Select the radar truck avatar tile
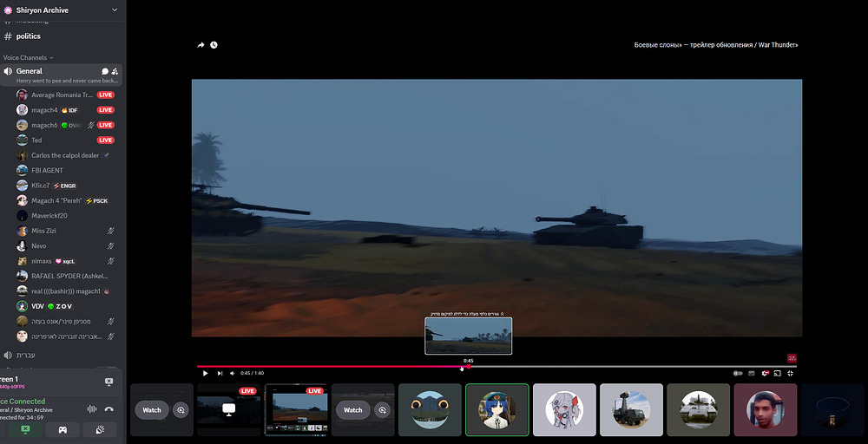This screenshot has height=444, width=868. pos(631,409)
